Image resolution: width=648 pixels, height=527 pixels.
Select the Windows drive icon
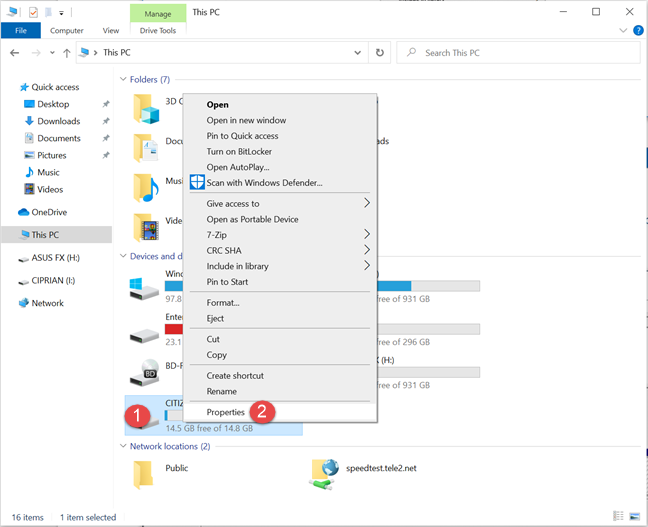point(143,289)
